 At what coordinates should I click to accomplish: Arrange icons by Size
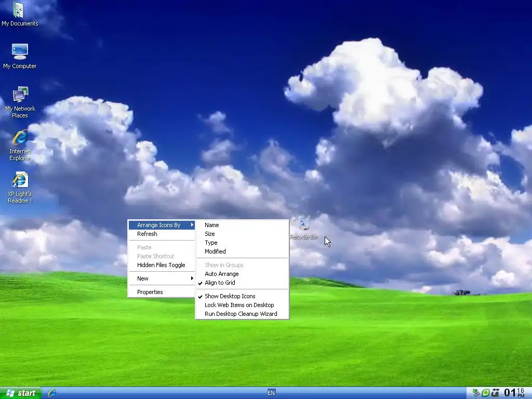coord(242,234)
